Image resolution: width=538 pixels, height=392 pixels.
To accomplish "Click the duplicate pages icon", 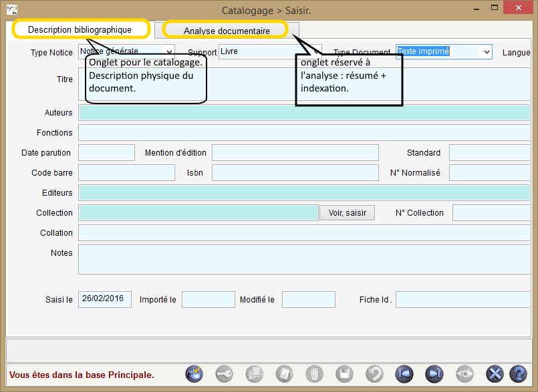I will 255,374.
